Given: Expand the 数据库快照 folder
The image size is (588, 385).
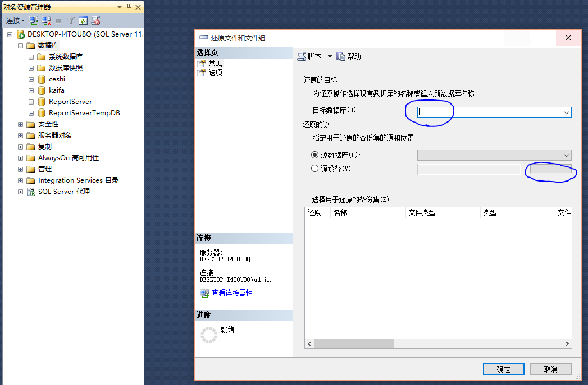Looking at the screenshot, I should pyautogui.click(x=31, y=69).
